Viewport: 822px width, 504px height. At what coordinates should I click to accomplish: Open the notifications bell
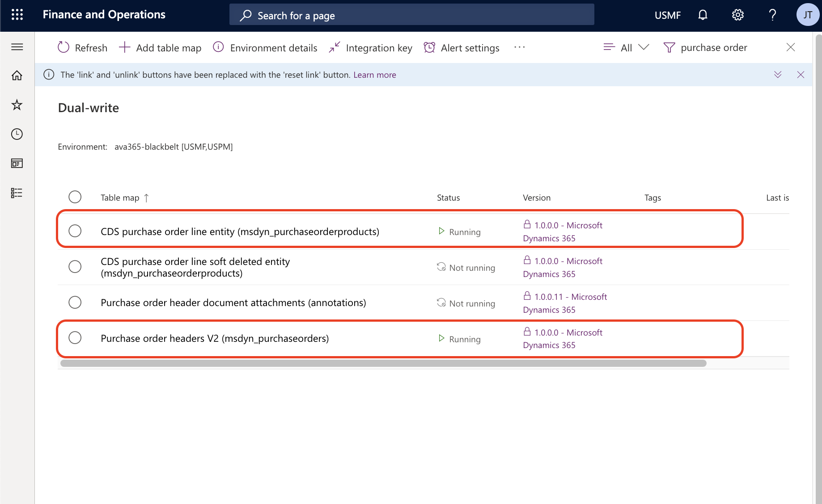(703, 15)
